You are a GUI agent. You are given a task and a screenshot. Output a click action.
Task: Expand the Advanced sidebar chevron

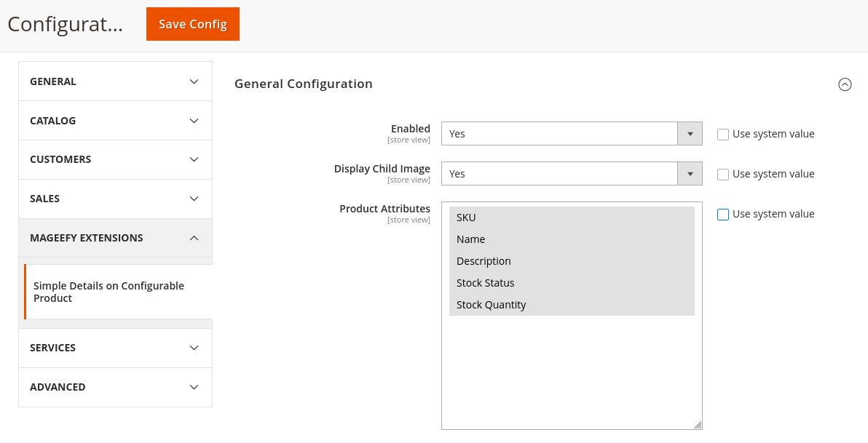pyautogui.click(x=194, y=387)
